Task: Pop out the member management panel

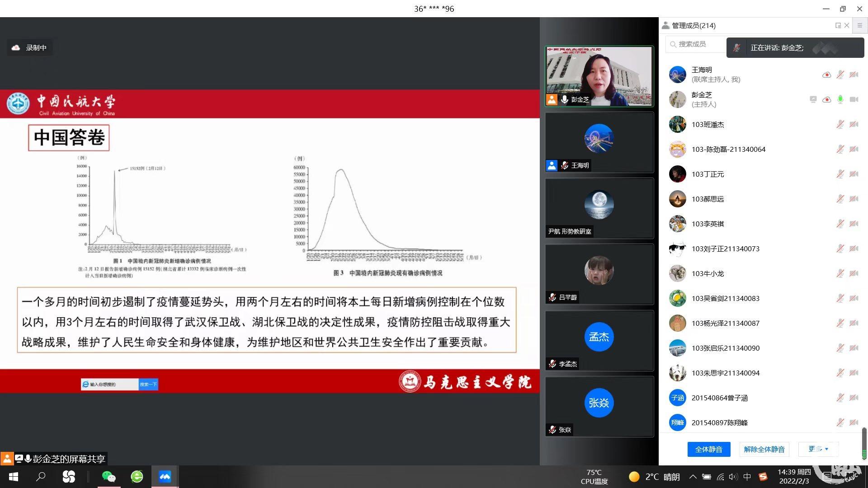Action: (x=838, y=26)
